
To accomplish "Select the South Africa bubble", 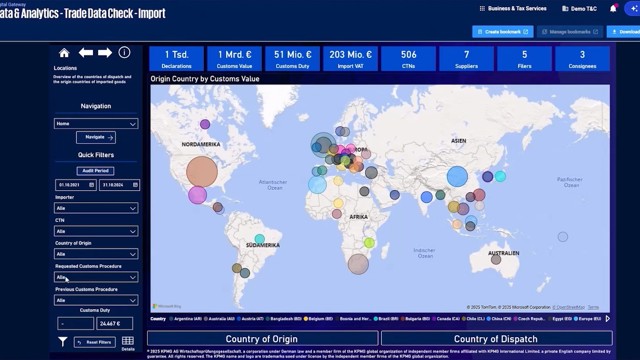I will (358, 264).
